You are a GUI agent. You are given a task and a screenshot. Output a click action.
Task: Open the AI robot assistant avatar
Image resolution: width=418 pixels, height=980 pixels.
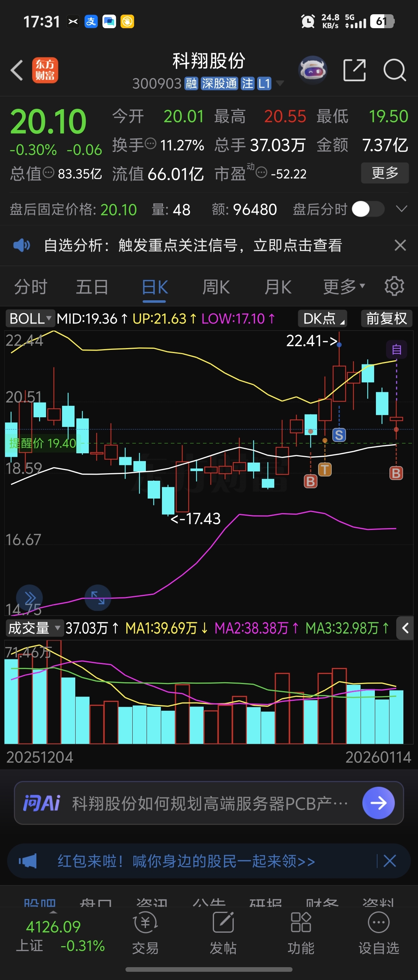[313, 70]
